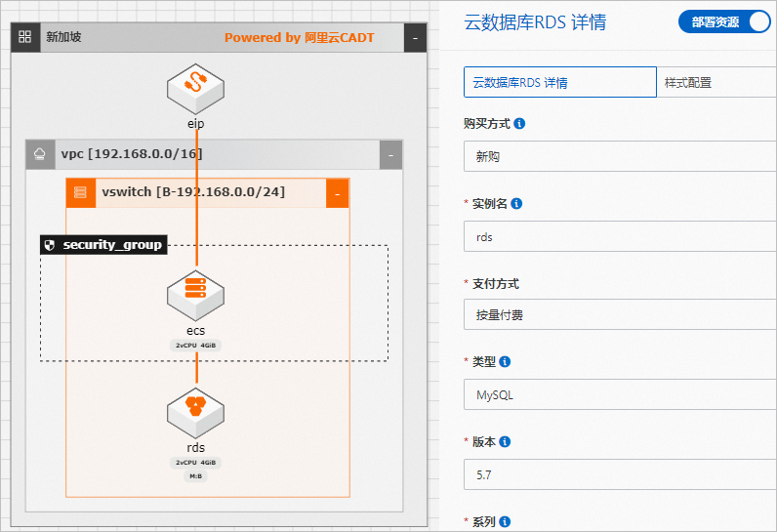Viewport: 777px width, 532px height.
Task: Click the vpc cloud icon
Action: (40, 154)
